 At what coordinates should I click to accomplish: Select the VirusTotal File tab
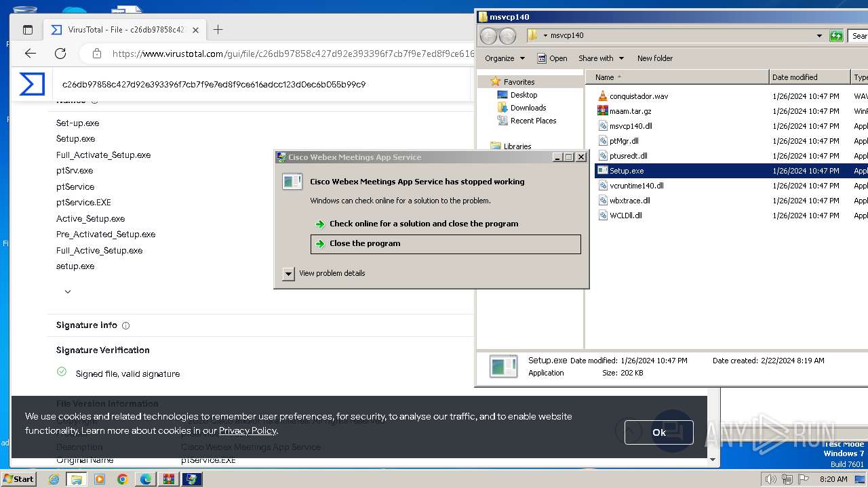[125, 30]
